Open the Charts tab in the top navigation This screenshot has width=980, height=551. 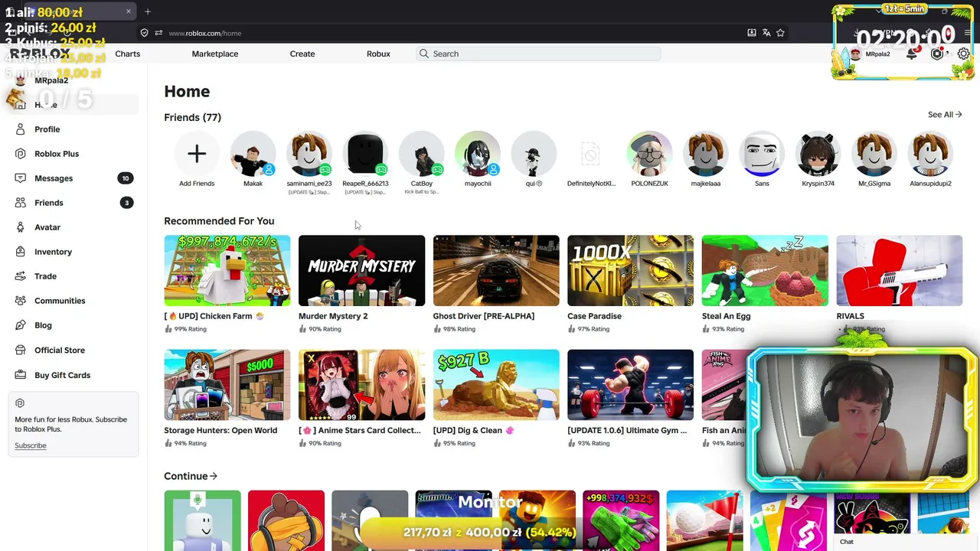pyautogui.click(x=128, y=54)
